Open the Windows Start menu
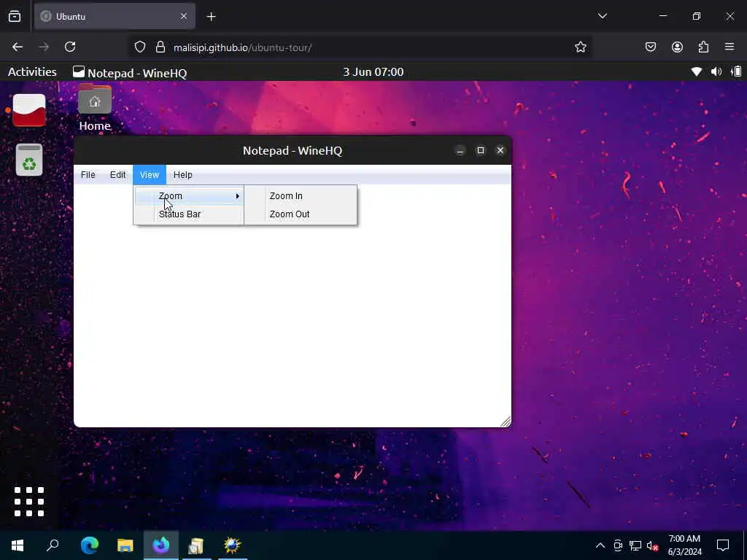 (x=18, y=545)
